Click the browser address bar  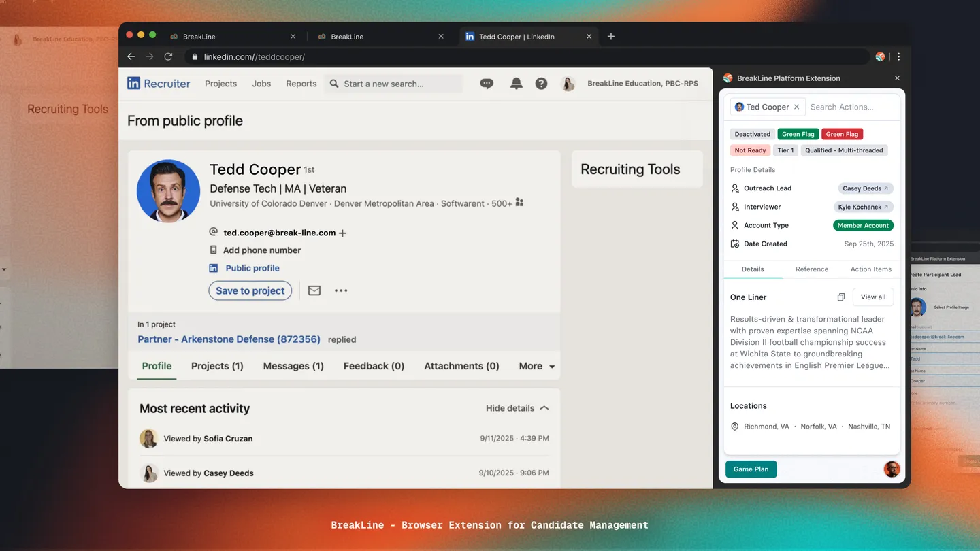527,56
